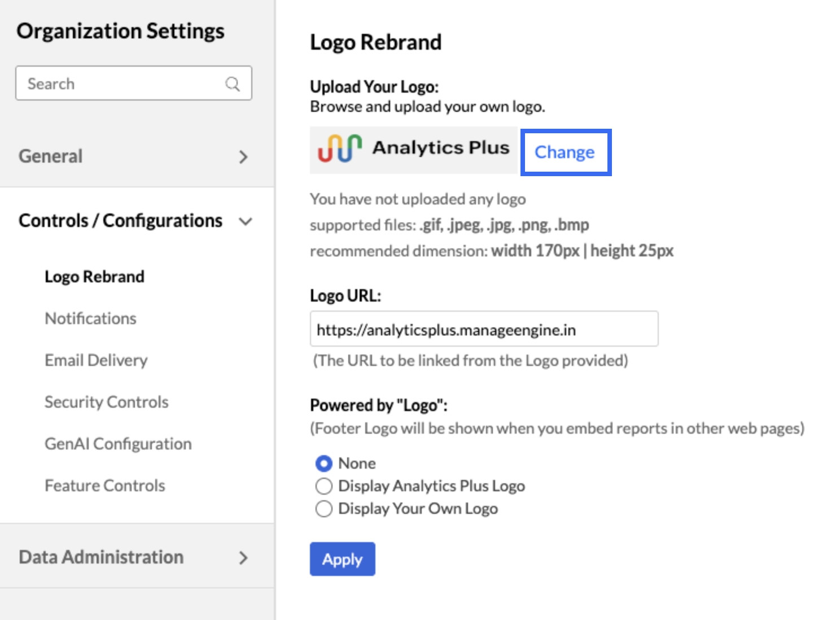Click the Change logo link
Screen dimensions: 840x620
click(565, 152)
